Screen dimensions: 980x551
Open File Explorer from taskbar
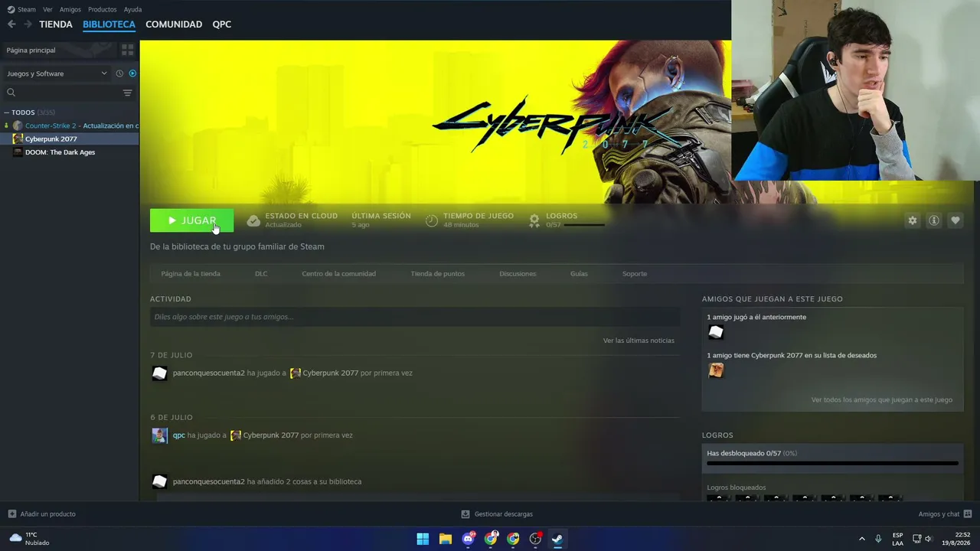[445, 539]
